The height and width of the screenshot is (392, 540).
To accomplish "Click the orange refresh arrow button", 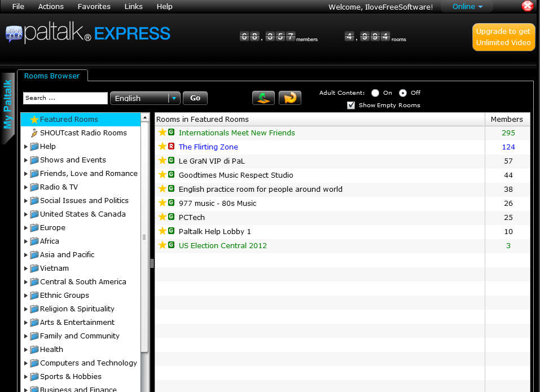I will pyautogui.click(x=290, y=98).
